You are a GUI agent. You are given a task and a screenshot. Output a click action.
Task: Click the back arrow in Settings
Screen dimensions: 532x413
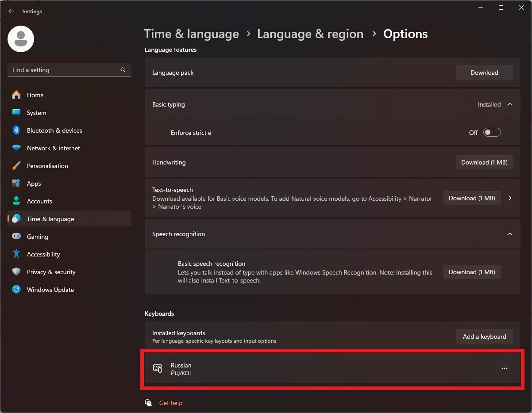[x=11, y=11]
